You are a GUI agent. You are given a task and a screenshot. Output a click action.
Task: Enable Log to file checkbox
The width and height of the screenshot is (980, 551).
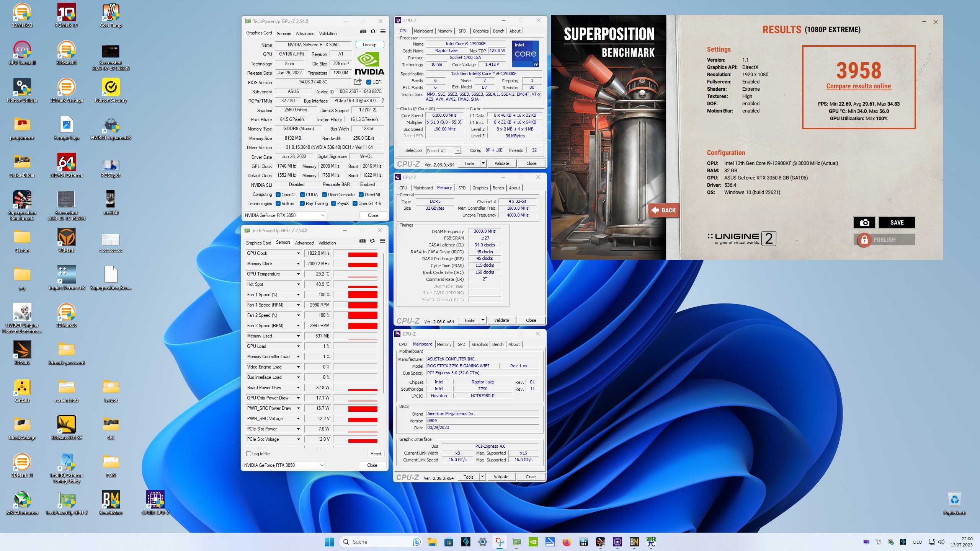pos(249,454)
